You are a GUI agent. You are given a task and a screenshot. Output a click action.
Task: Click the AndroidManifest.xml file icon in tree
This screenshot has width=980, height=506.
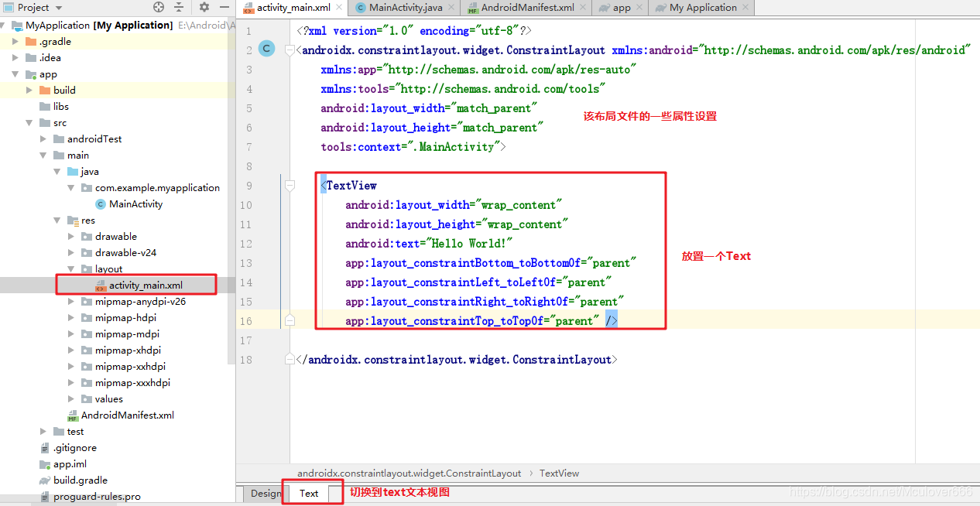74,415
